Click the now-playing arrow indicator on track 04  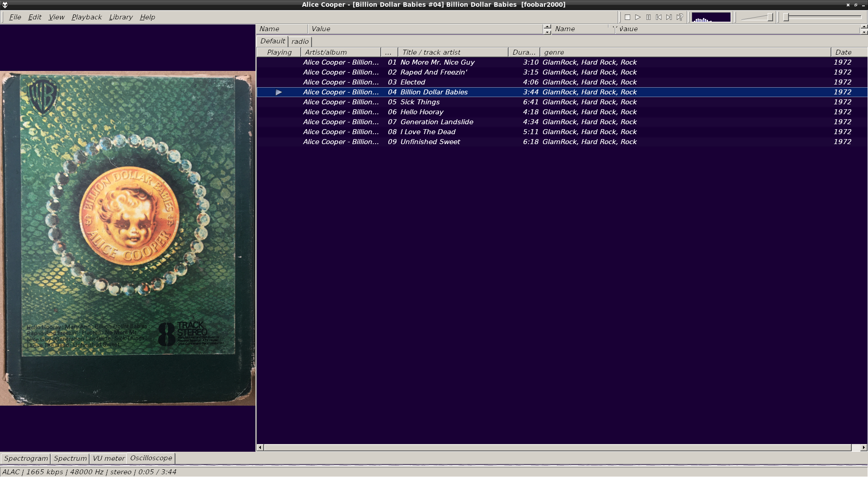279,92
